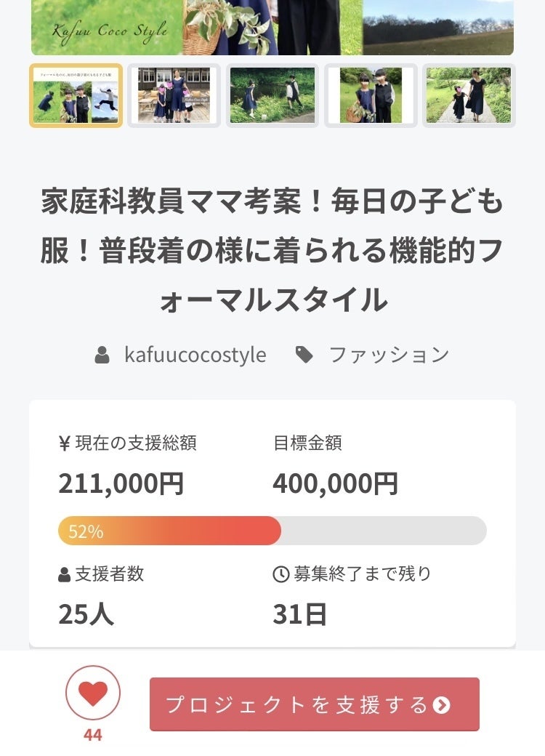This screenshot has height=756, width=545.
Task: Show the fourth thumbnail of two children
Action: coord(371,95)
